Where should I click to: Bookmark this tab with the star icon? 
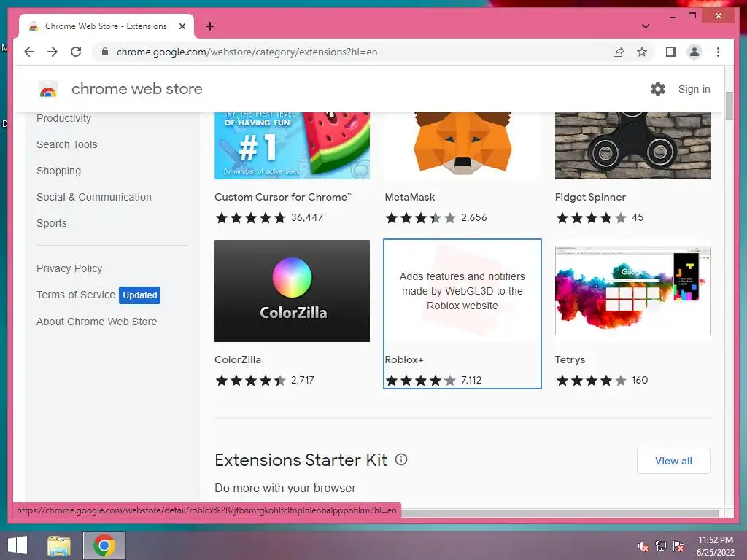pos(642,52)
